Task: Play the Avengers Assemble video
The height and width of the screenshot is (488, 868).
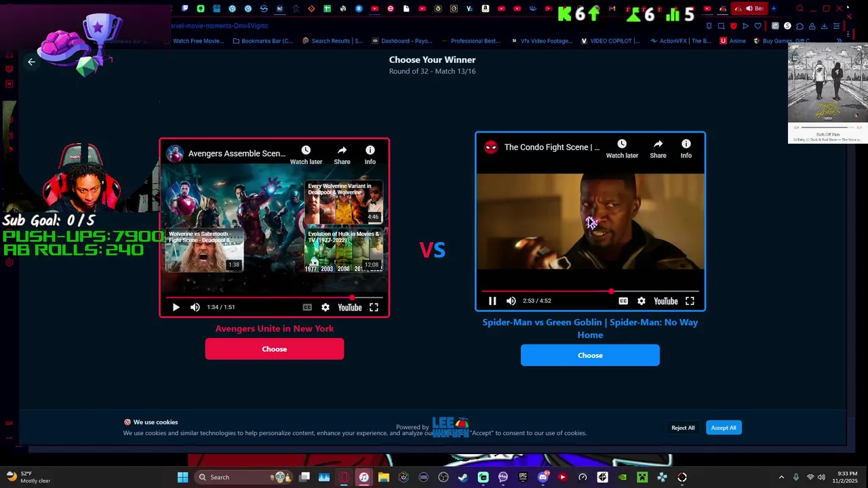Action: tap(176, 307)
